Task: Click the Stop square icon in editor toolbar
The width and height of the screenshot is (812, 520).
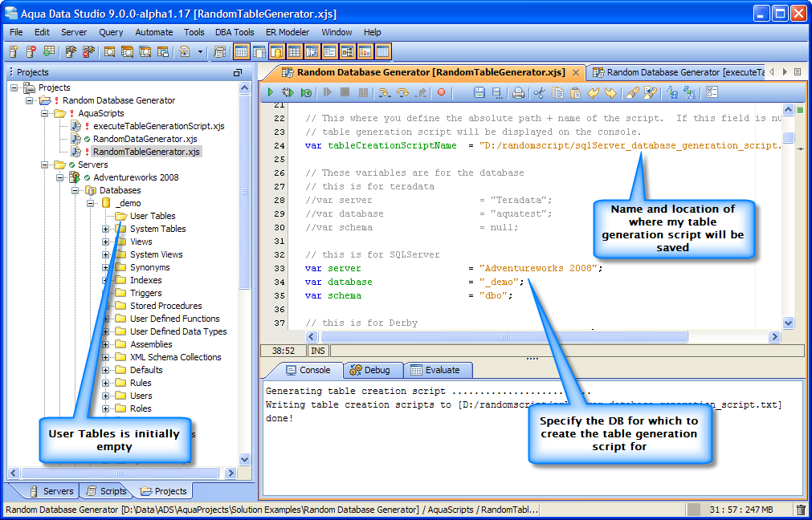Action: 345,92
